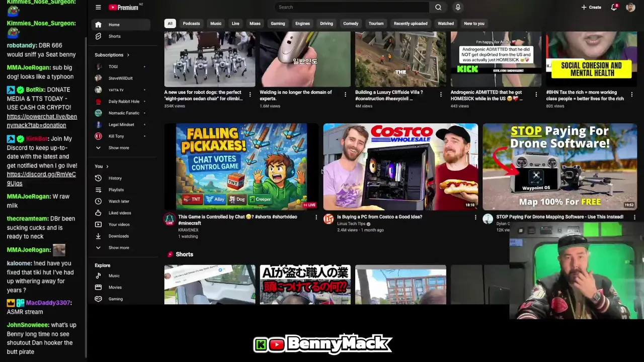Screen dimensions: 644x362
Task: Open Nomadic Fanatic subscription
Action: coord(121,113)
